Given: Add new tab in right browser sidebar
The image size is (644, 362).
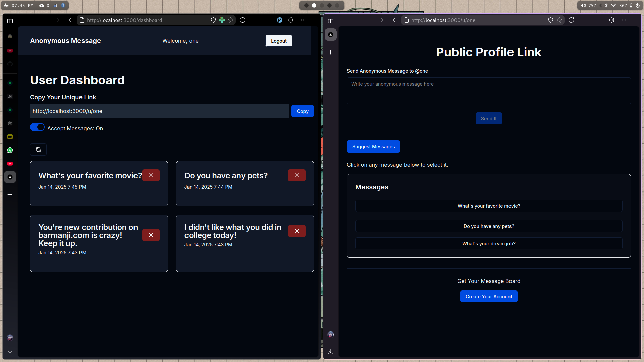Looking at the screenshot, I should point(331,52).
